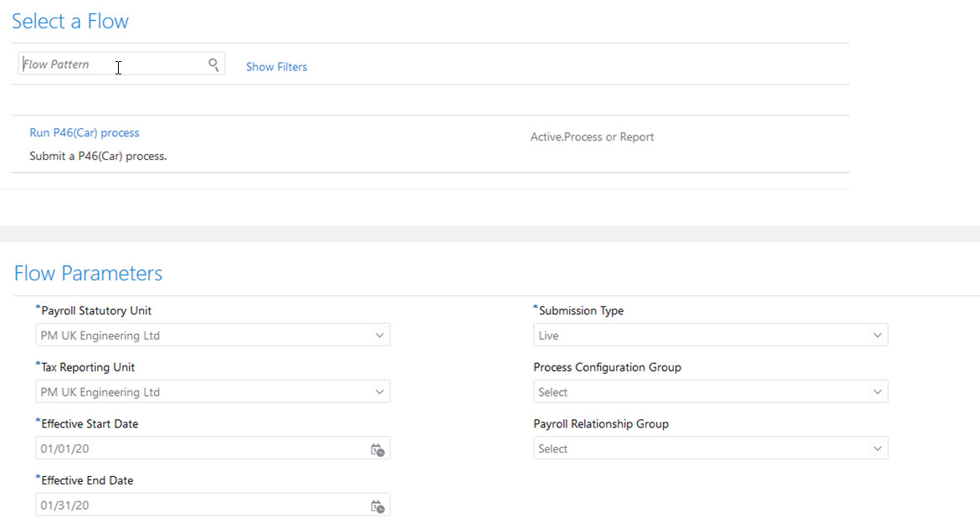This screenshot has width=980, height=528.
Task: Click the Submission Type field label
Action: tap(581, 311)
